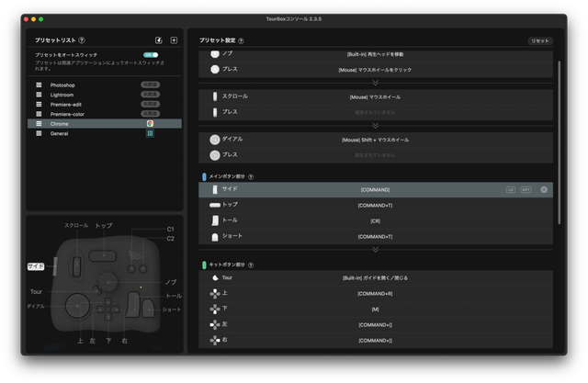Select the General preset
The height and width of the screenshot is (383, 588).
pyautogui.click(x=104, y=133)
